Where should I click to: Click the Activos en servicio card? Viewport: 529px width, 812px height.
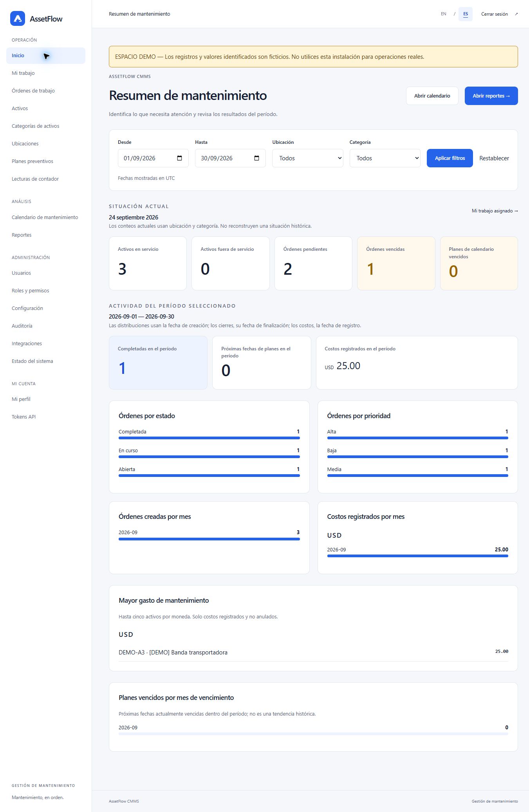(148, 263)
